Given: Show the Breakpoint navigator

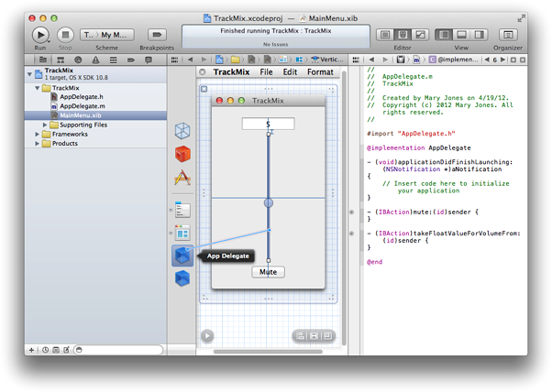Looking at the screenshot, I should [130, 60].
